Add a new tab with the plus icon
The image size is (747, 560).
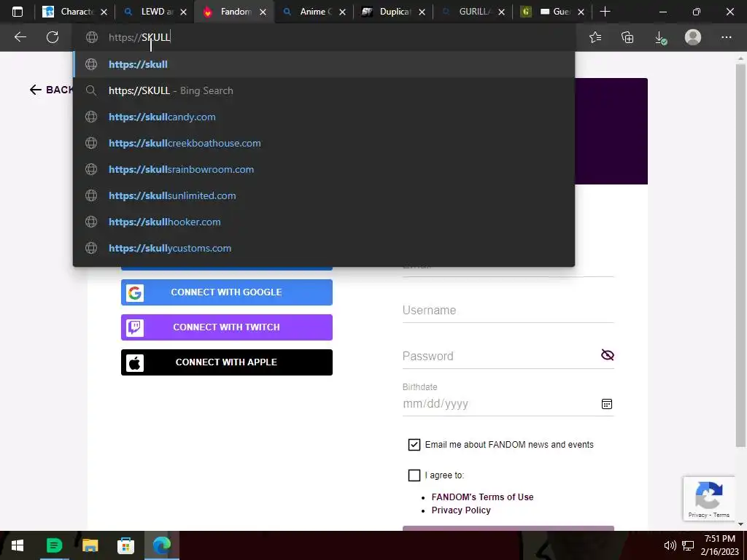[605, 12]
